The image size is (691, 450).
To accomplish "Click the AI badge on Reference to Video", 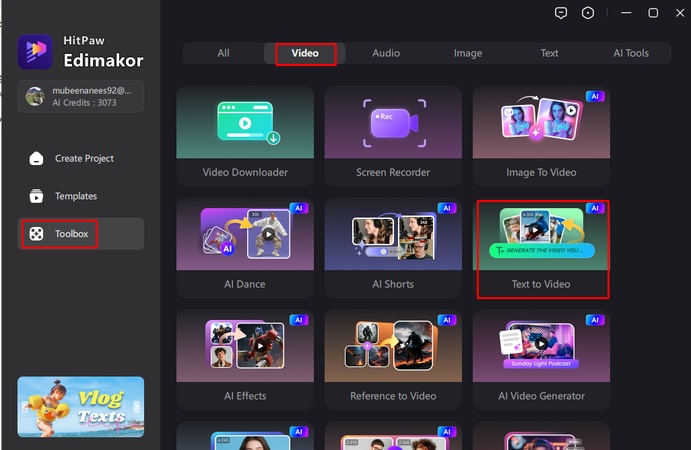I will tap(447, 320).
